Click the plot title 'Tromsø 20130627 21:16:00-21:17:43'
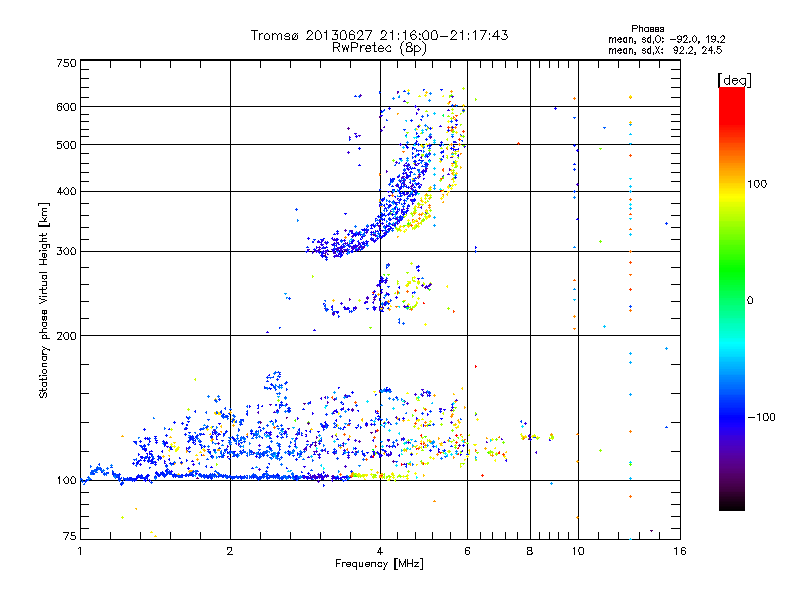Viewport: 800px width, 600px height. point(379,35)
